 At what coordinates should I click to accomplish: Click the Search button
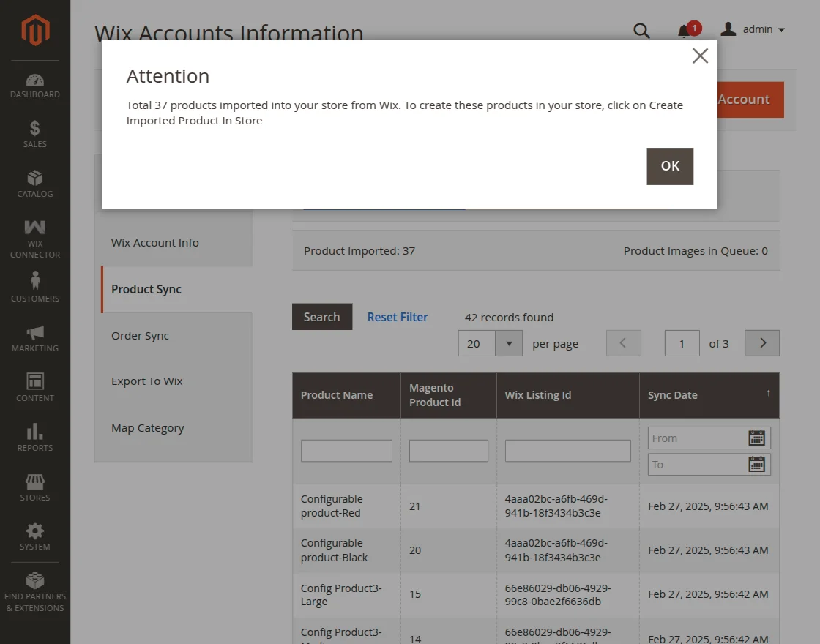[x=322, y=317]
